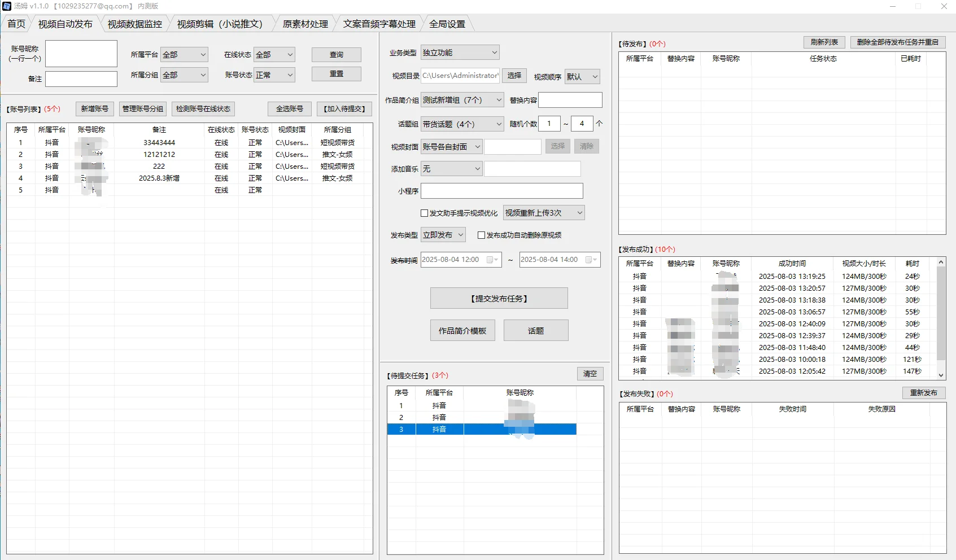Submit with 【提交发布任务】 button
This screenshot has height=560, width=956.
pos(499,299)
